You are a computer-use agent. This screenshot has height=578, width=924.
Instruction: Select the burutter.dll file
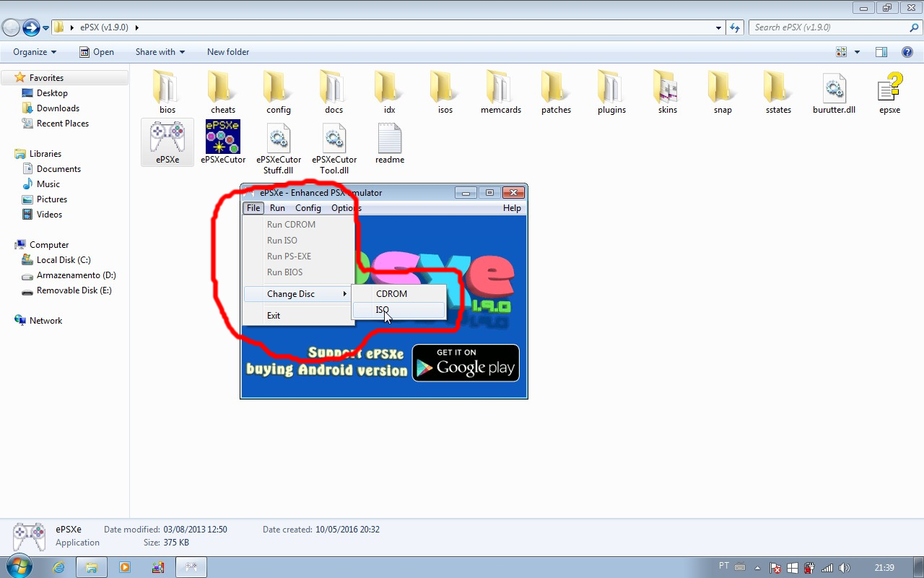click(834, 90)
